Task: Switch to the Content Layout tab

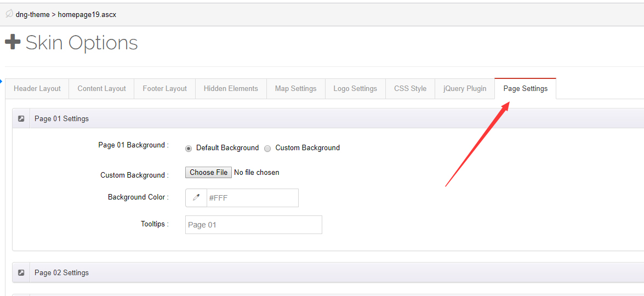Action: pyautogui.click(x=101, y=89)
